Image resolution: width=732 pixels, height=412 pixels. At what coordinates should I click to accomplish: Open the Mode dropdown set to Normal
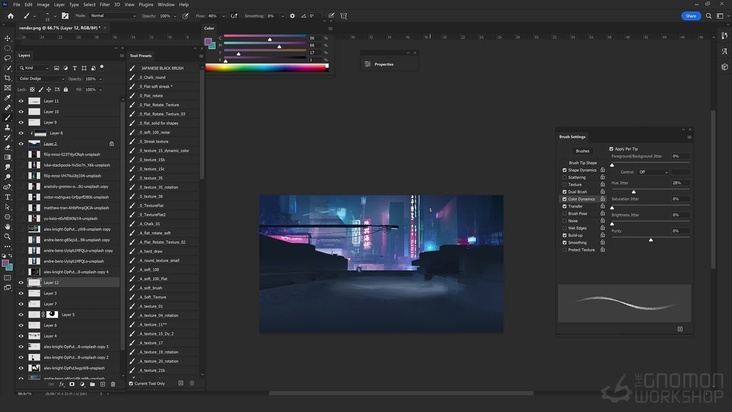(113, 16)
